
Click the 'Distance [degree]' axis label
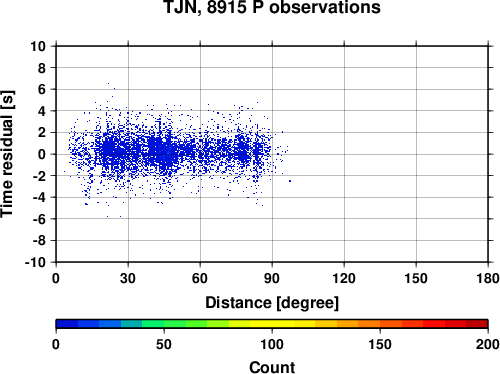[x=272, y=303]
